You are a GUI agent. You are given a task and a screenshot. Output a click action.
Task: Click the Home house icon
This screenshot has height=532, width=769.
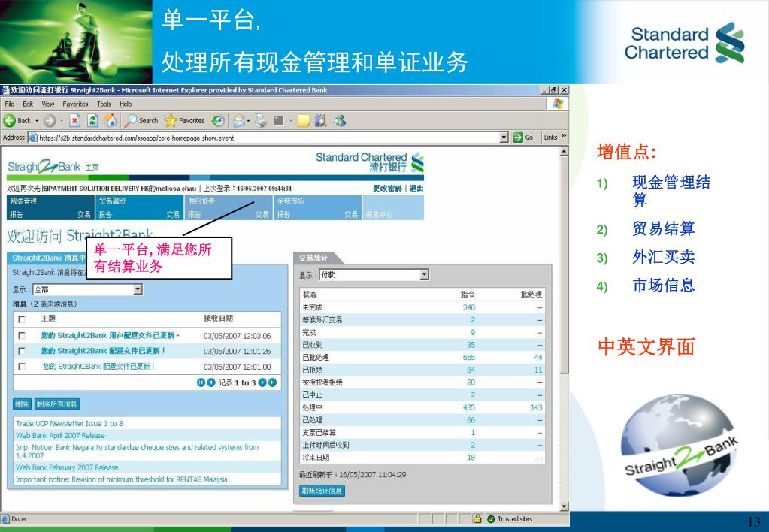111,121
